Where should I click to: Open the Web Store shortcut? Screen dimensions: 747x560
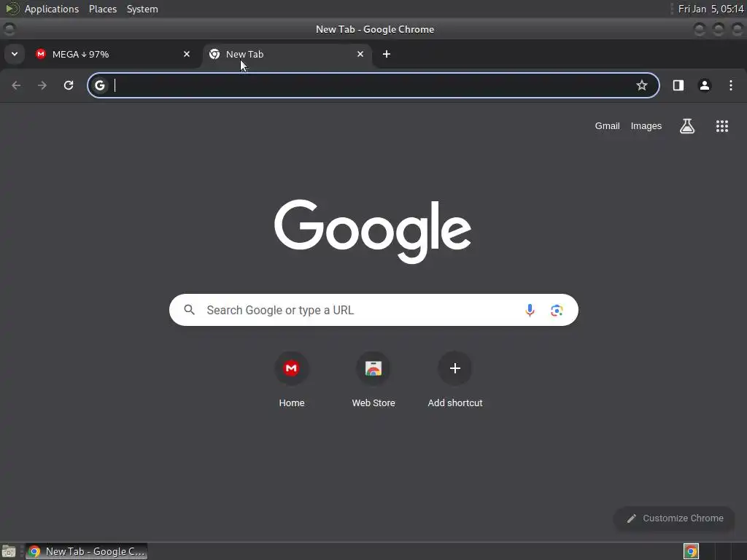pyautogui.click(x=373, y=379)
